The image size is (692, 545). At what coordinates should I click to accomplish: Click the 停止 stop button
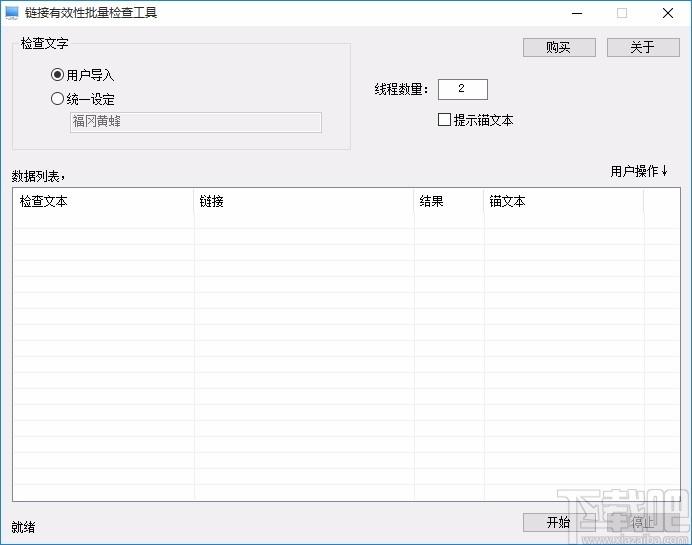point(643,522)
